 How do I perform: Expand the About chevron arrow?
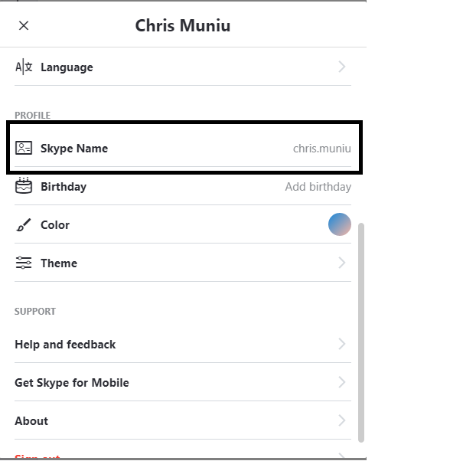[342, 421]
